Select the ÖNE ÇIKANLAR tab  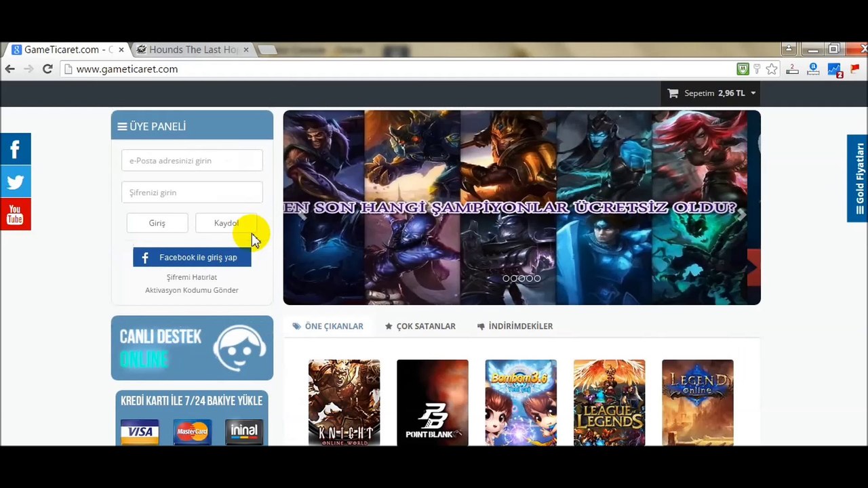[328, 326]
